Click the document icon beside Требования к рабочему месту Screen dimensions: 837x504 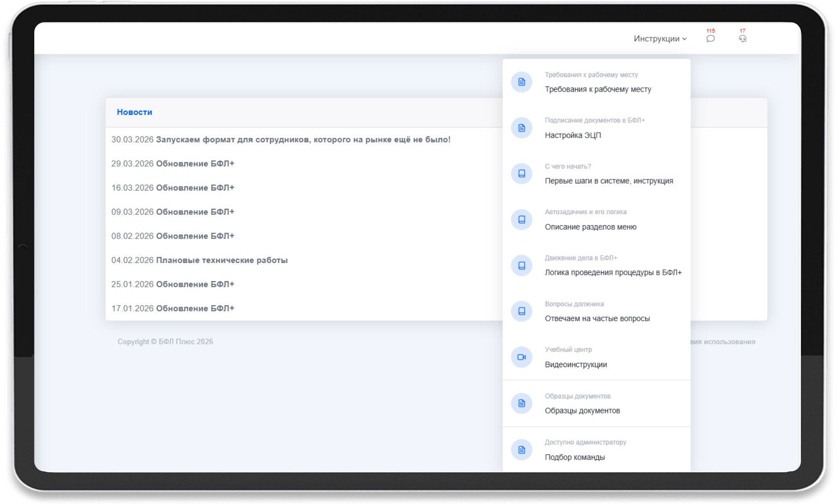[522, 82]
